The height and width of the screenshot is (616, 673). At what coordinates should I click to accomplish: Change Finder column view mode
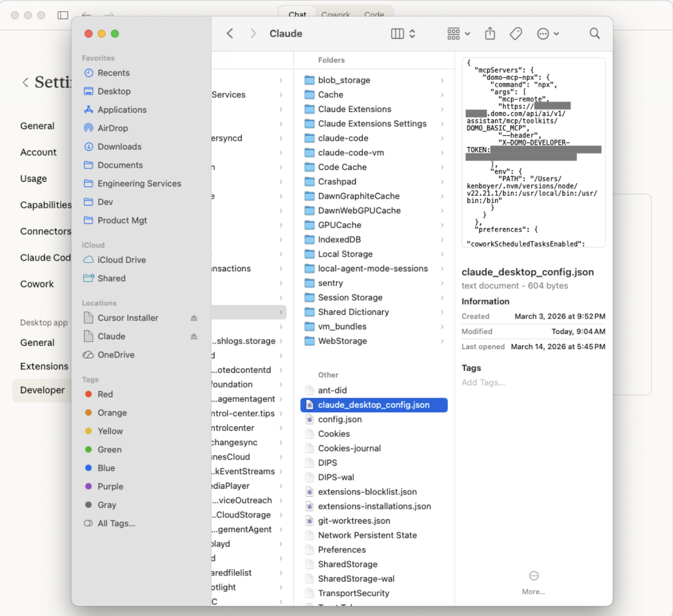[403, 34]
